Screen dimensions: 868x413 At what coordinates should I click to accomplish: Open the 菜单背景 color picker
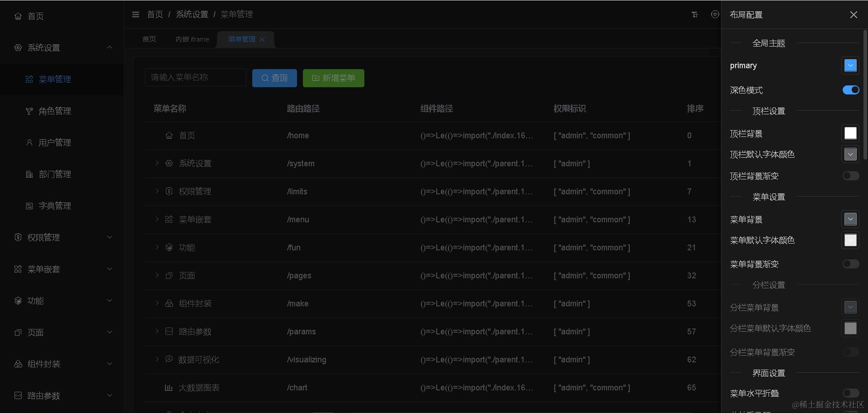850,219
